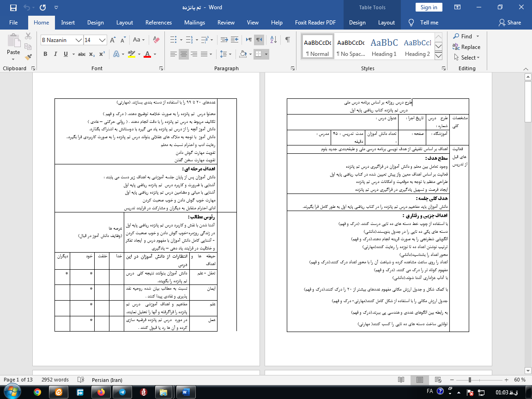Expand the font size dropdown

pos(103,40)
